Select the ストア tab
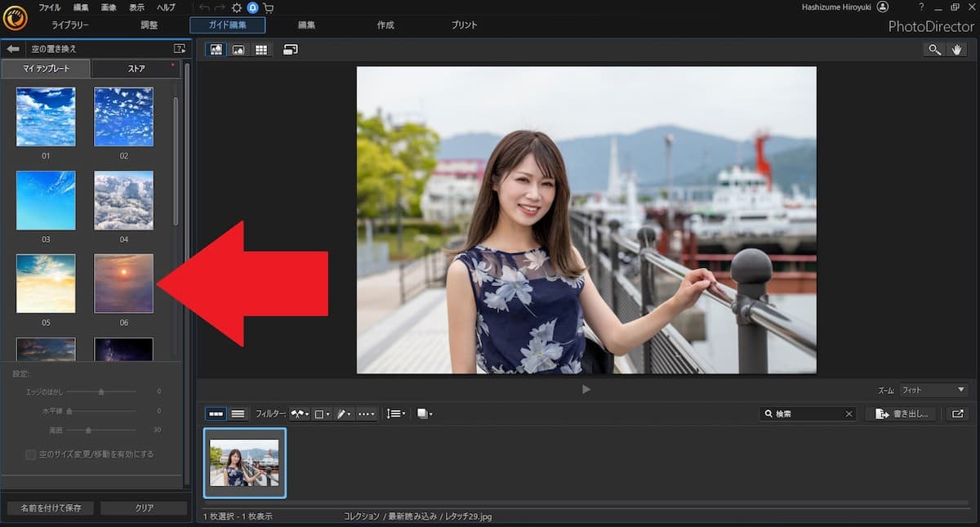The width and height of the screenshot is (980, 527). pyautogui.click(x=136, y=69)
